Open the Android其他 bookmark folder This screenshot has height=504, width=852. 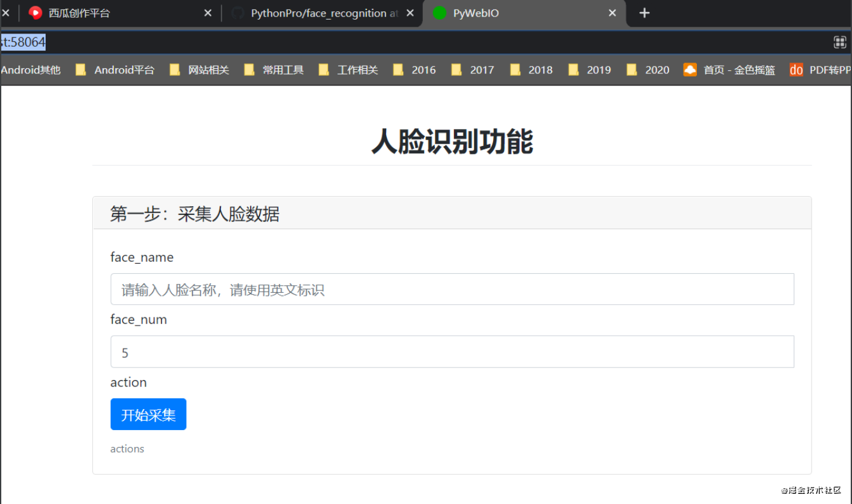pos(30,70)
